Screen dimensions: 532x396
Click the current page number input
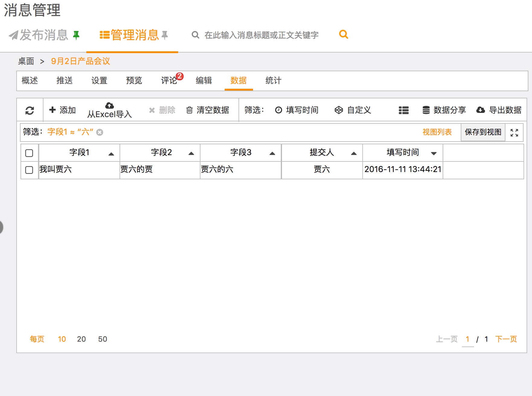point(468,340)
